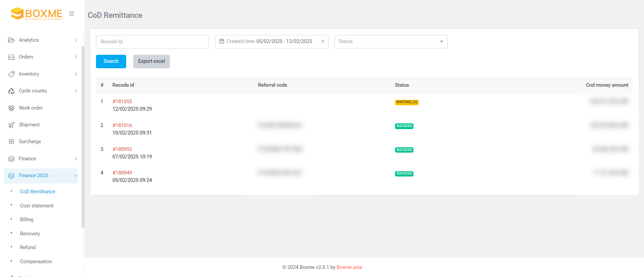Image resolution: width=644 pixels, height=277 pixels.
Task: Click the Surcharge plus-box icon
Action: pyautogui.click(x=11, y=142)
